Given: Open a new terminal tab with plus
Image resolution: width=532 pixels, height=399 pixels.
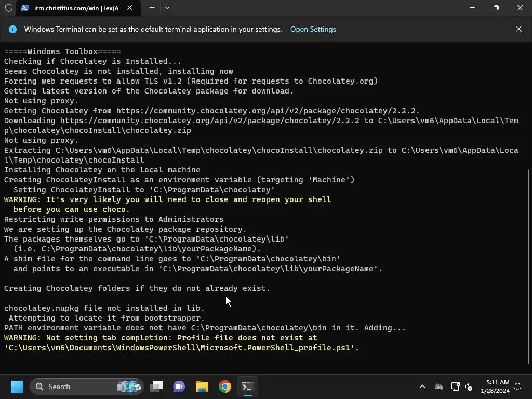Looking at the screenshot, I should pos(152,8).
